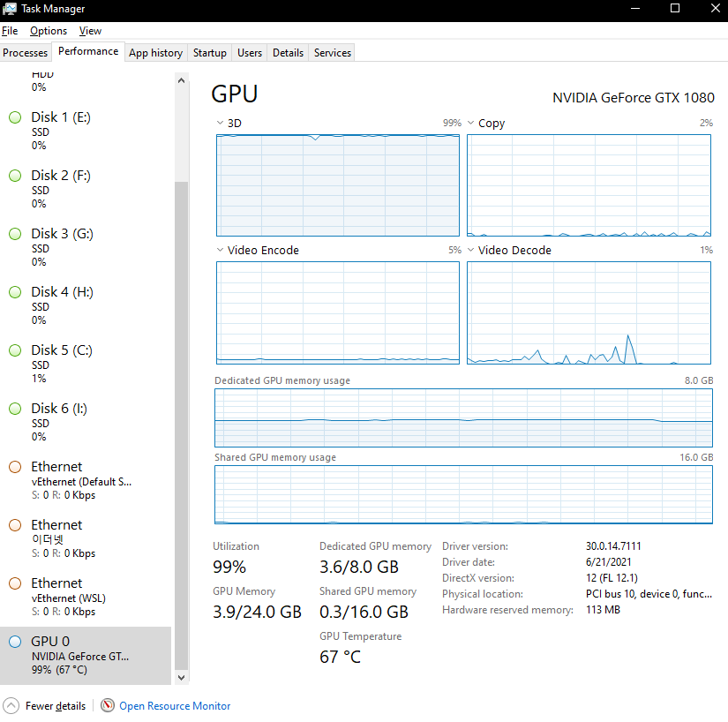Image resolution: width=728 pixels, height=722 pixels.
Task: Click the NVIDIA GeForce GTX 1080 title
Action: 633,98
